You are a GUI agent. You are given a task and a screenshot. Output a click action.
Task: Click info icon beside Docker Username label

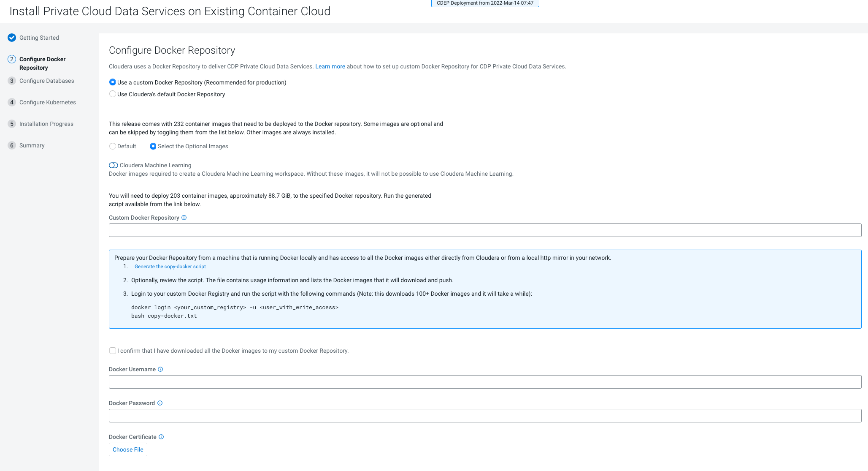click(x=160, y=369)
